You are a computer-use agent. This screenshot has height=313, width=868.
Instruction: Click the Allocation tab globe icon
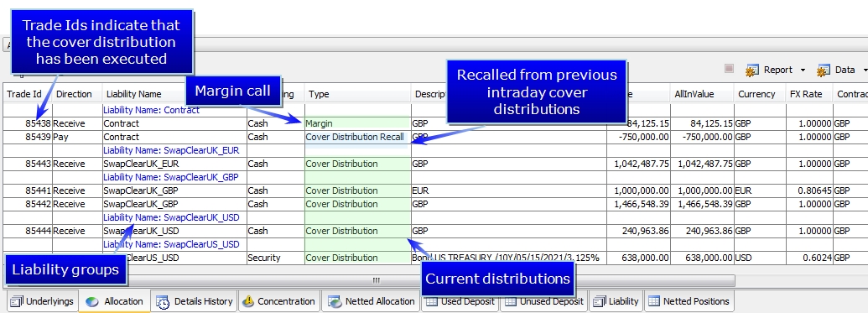pyautogui.click(x=92, y=301)
